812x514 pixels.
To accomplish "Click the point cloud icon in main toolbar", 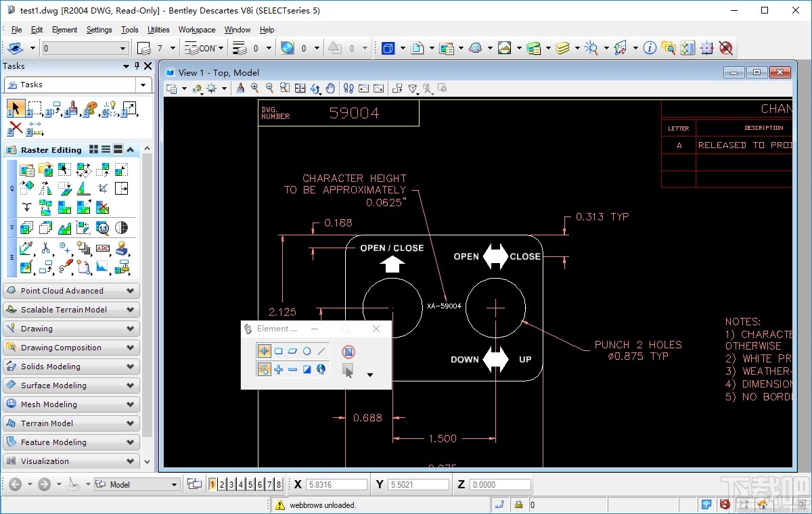I will click(x=476, y=48).
